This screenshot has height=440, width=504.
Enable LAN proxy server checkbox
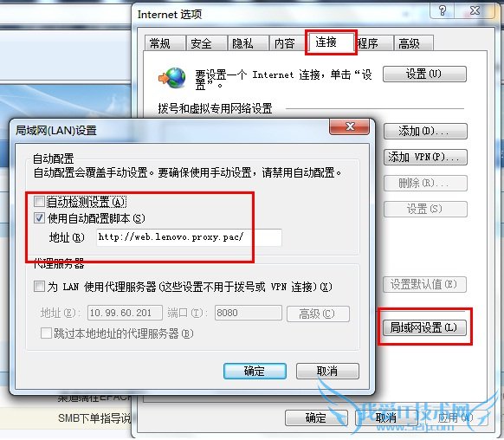39,286
